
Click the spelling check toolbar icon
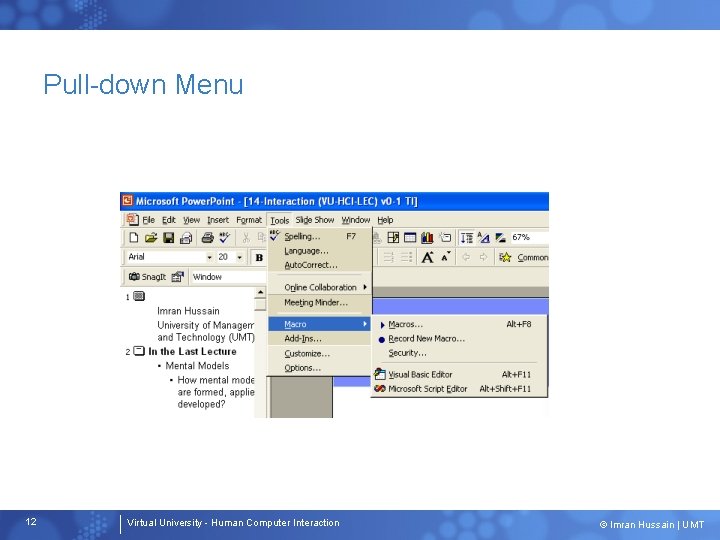225,237
